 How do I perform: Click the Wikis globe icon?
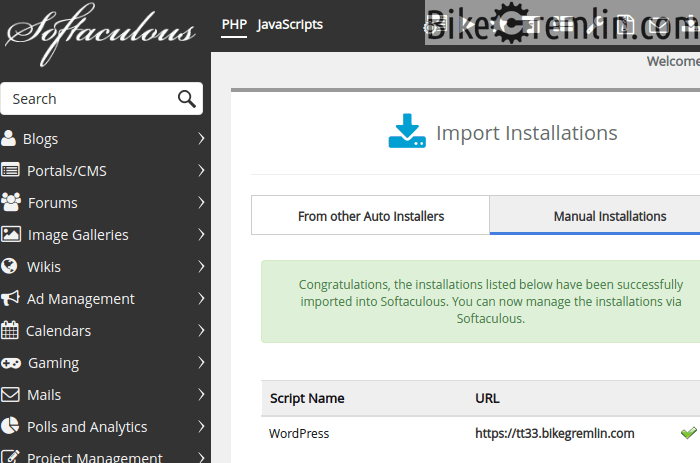tap(9, 266)
